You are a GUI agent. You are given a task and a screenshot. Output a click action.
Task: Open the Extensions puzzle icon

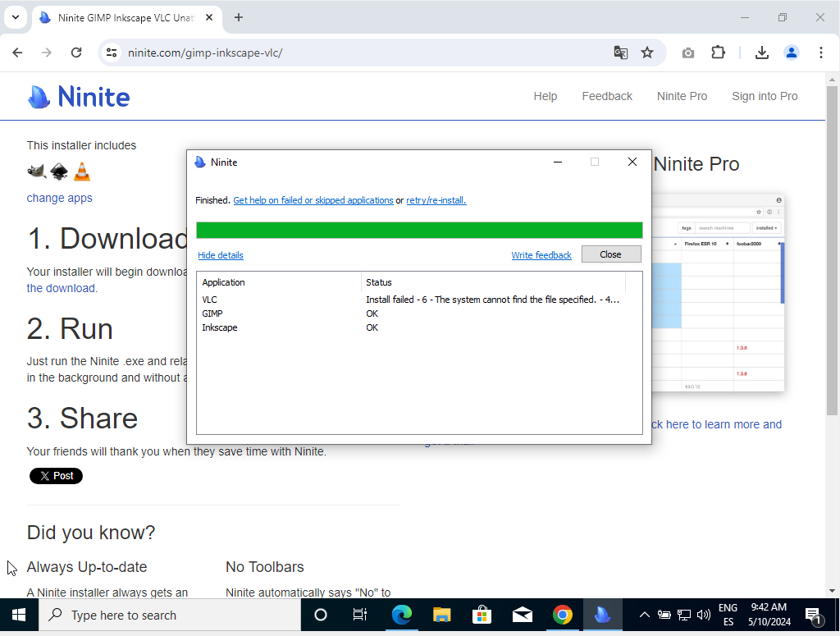coord(718,53)
